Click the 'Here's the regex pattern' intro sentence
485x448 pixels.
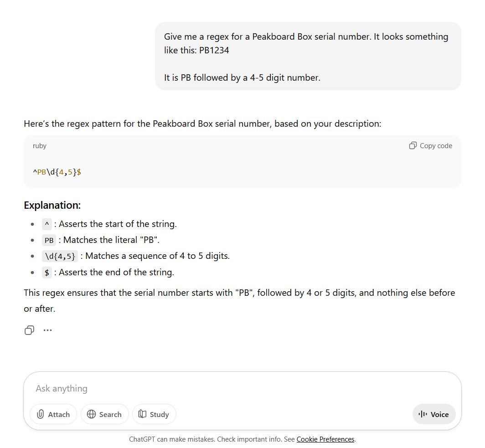(x=202, y=124)
